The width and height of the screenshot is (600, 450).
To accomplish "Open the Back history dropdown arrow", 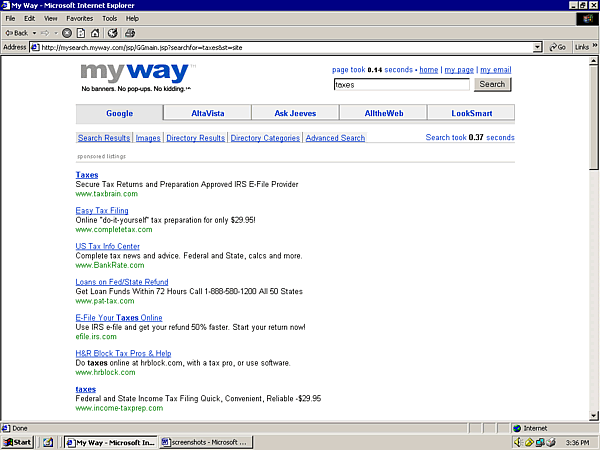I will click(x=35, y=32).
